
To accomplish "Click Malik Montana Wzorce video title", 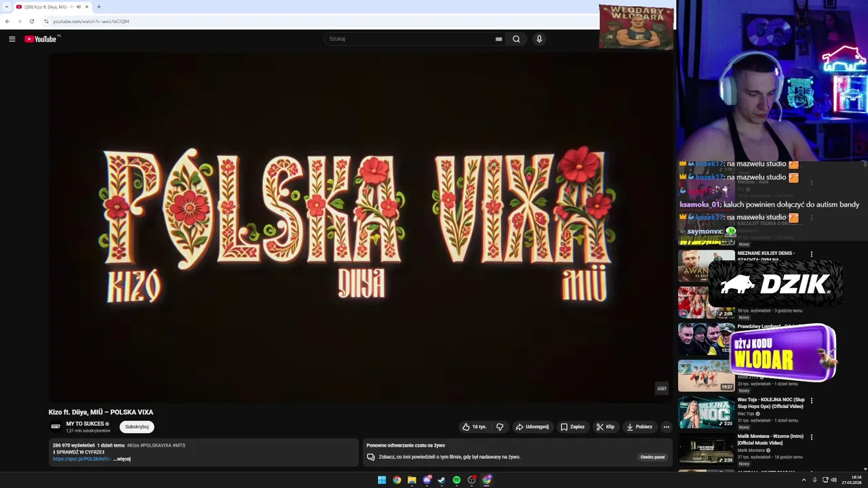I will [770, 440].
